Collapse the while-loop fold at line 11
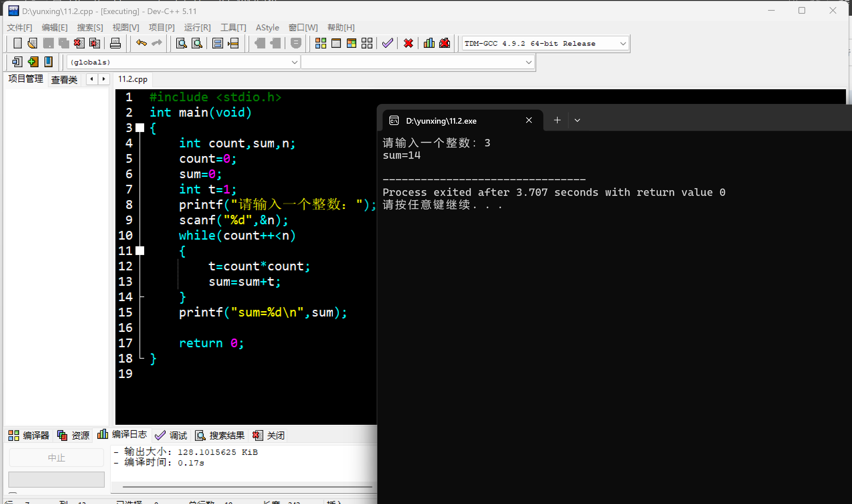This screenshot has width=852, height=504. point(140,251)
